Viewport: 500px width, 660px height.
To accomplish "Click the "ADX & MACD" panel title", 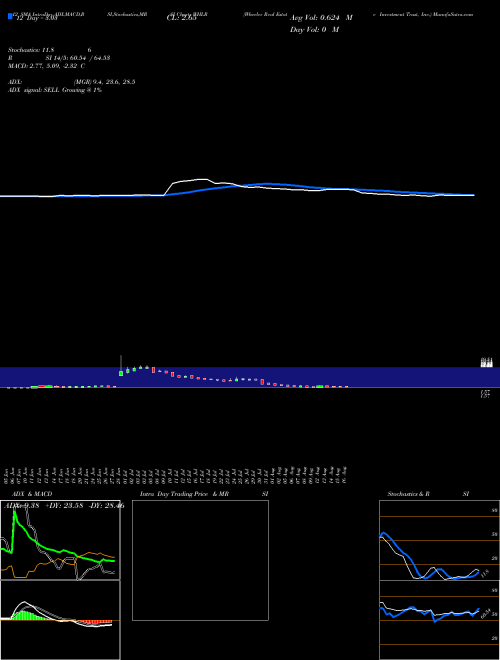I will tap(32, 494).
